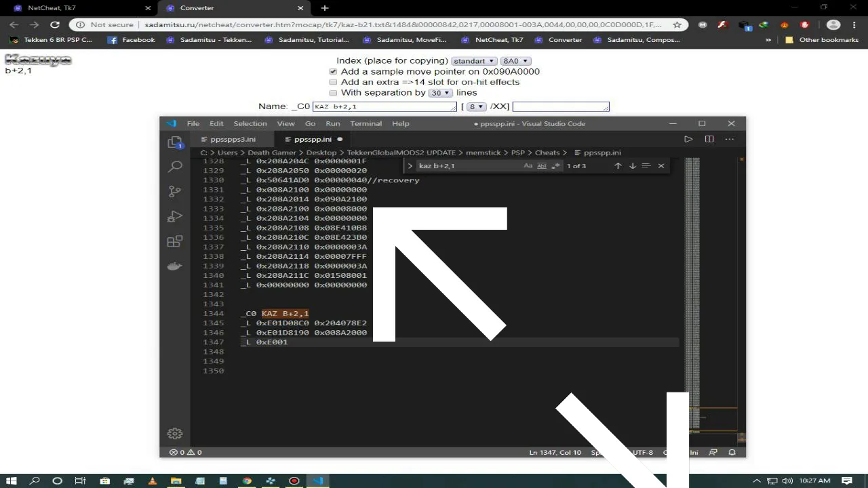Open the 'standart' index dropdown
This screenshot has height=488, width=868.
474,61
